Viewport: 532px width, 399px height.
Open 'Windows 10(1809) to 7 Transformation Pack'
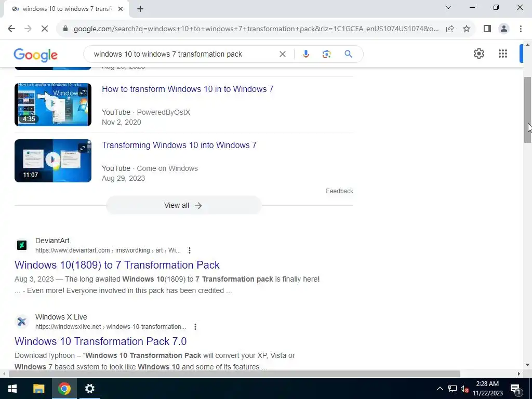point(117,265)
